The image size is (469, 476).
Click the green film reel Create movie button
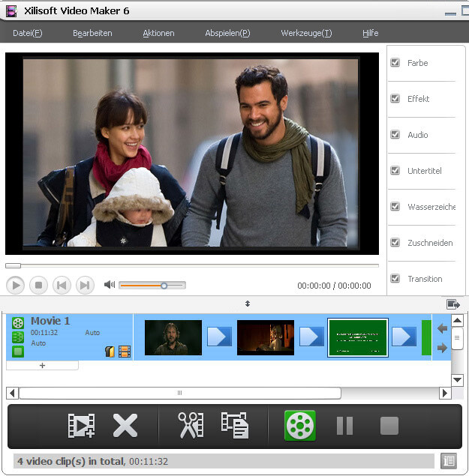pyautogui.click(x=300, y=426)
